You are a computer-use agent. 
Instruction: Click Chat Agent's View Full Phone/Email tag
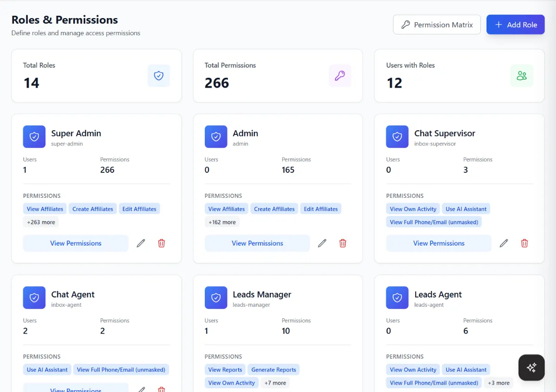click(x=121, y=370)
